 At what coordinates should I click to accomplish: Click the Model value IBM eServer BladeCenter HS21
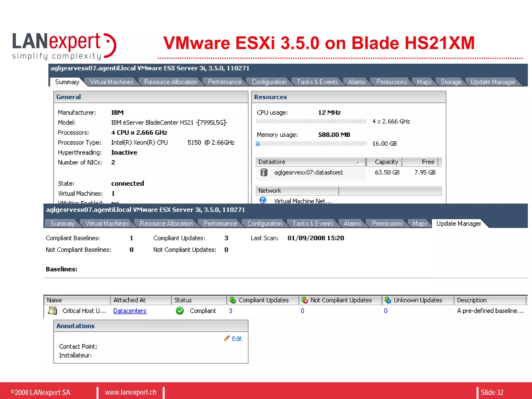[x=169, y=123]
